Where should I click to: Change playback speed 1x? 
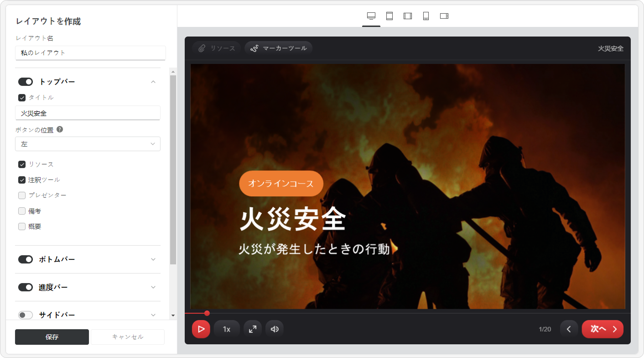coord(227,329)
